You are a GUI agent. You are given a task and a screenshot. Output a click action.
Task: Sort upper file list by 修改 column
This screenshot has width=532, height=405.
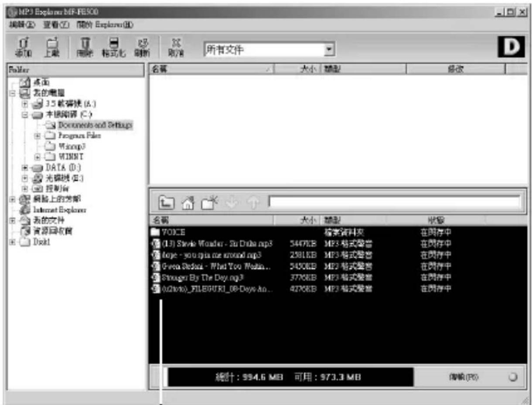455,69
